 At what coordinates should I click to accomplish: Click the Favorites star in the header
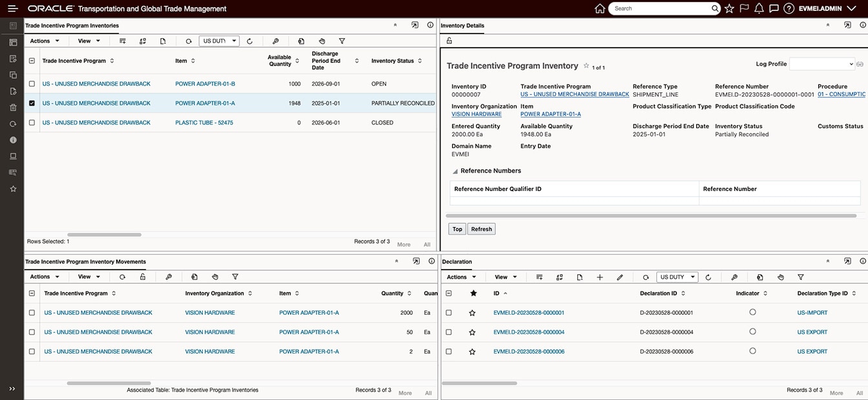coord(729,8)
